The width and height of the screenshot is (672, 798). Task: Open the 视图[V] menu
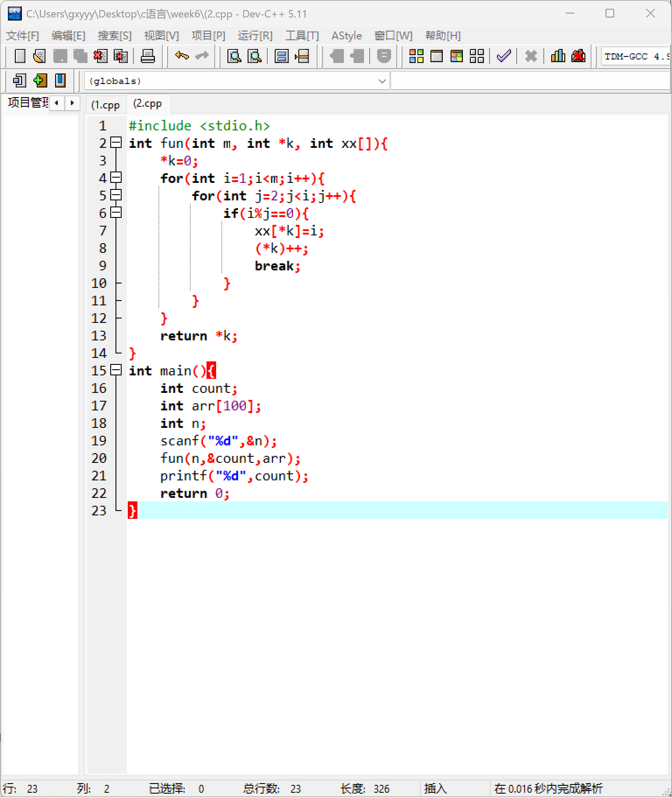pyautogui.click(x=161, y=35)
